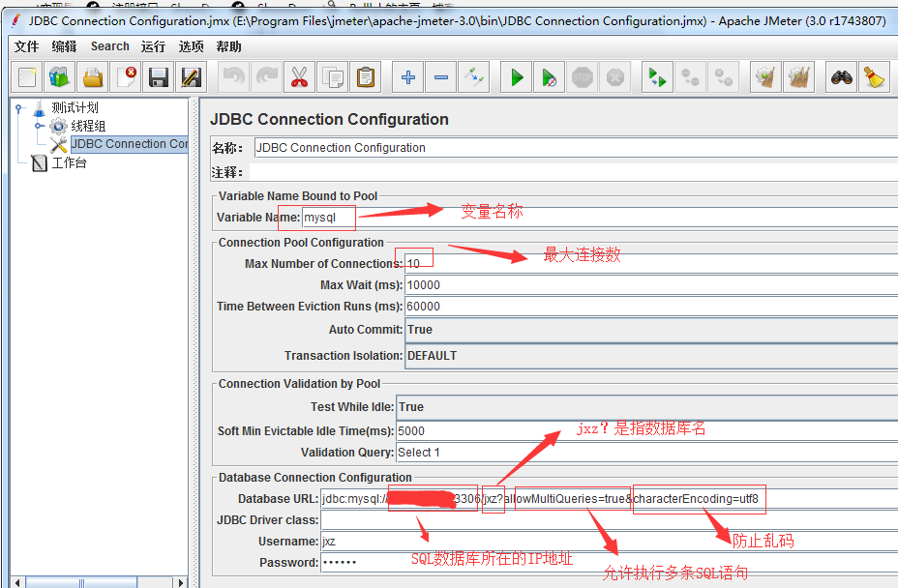This screenshot has width=898, height=588.
Task: Click the tree panel horizontal scrollbar thumb
Action: tap(81, 582)
